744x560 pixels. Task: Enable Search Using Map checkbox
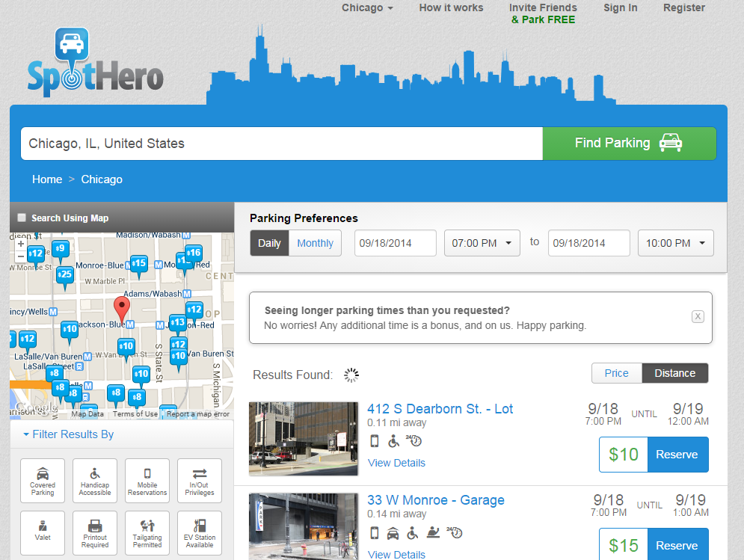pos(22,218)
